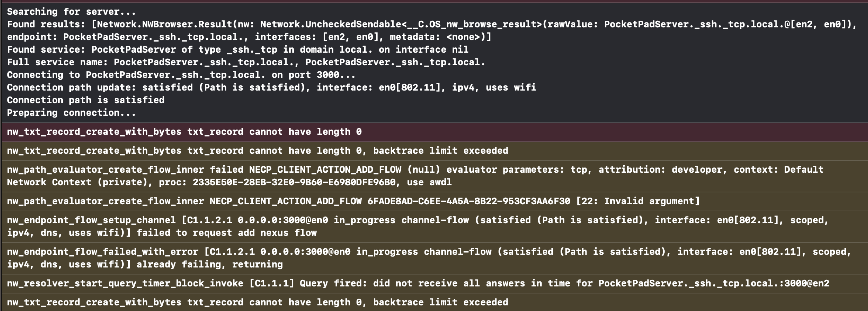Select the nw_endpoint_flow_failed_with_error warning row
868x311 pixels.
[435, 258]
